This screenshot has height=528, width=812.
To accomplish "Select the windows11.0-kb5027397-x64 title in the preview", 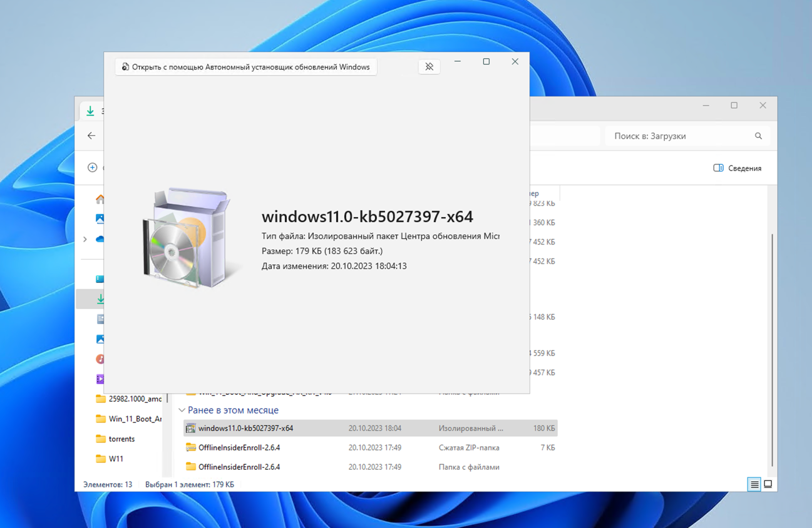I will click(x=367, y=216).
